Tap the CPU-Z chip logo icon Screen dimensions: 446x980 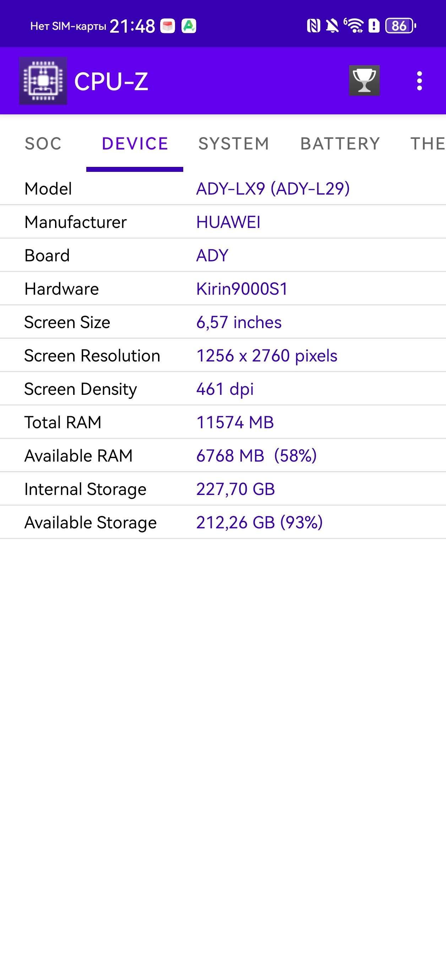point(43,81)
